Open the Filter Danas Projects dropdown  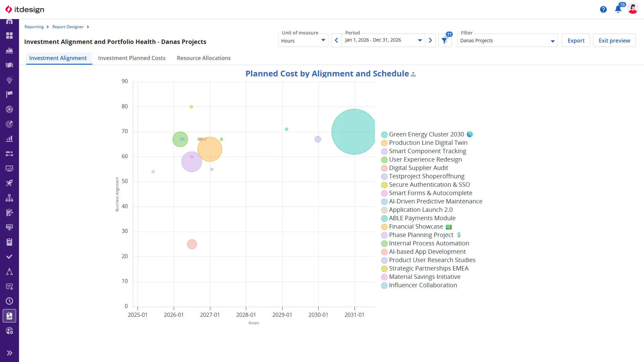point(507,41)
